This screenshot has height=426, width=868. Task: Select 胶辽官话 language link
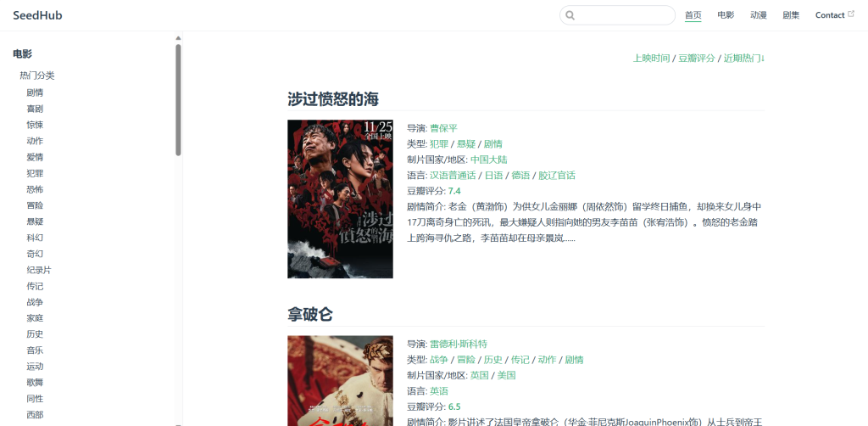[557, 176]
